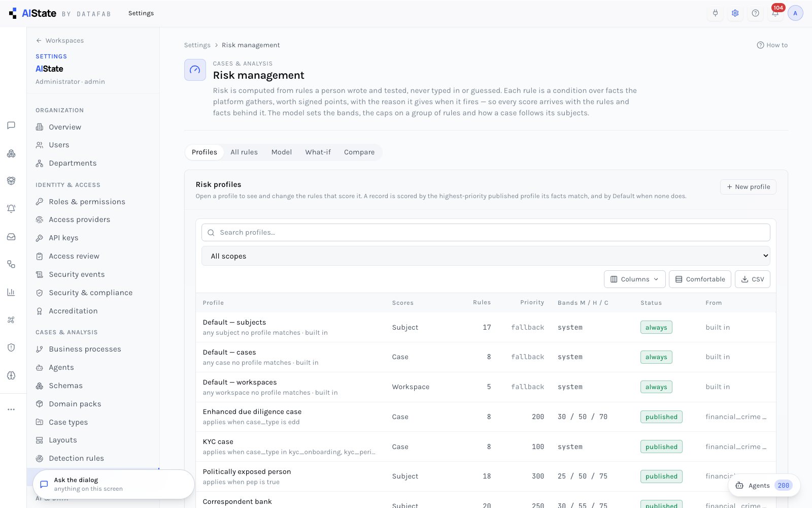The height and width of the screenshot is (508, 812).
Task: Open the user avatar A menu
Action: [795, 13]
